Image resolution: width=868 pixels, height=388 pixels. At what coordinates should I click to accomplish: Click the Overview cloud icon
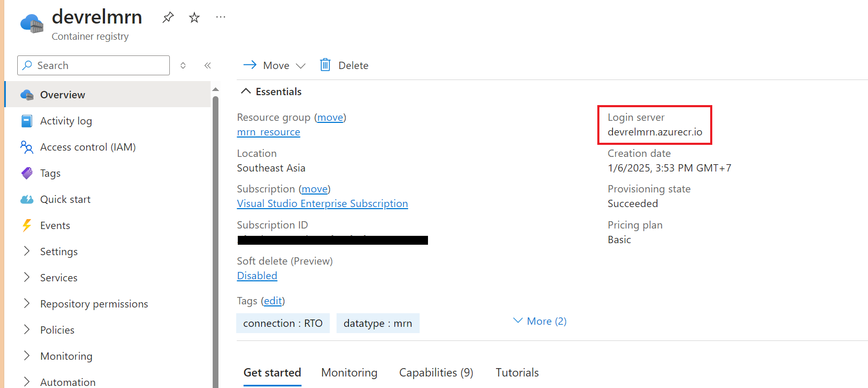coord(27,95)
